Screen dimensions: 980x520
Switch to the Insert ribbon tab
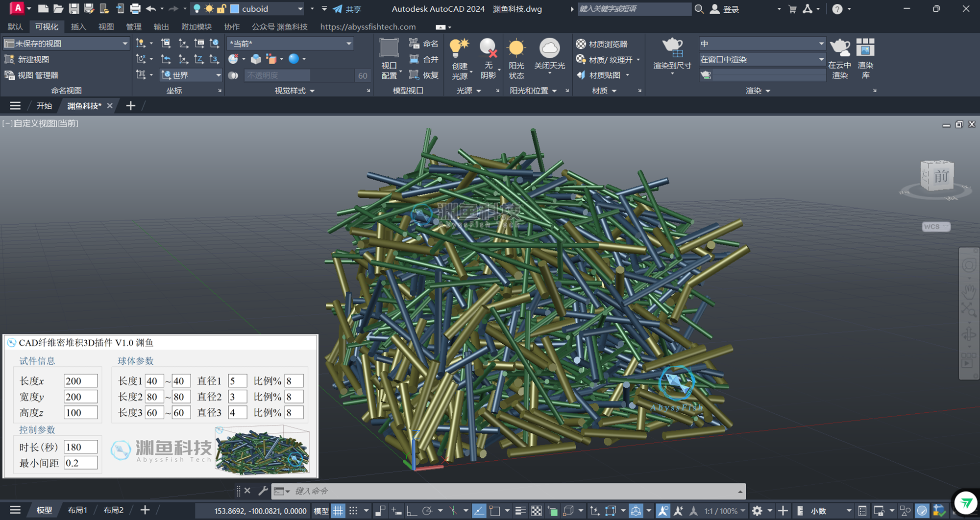[x=78, y=27]
